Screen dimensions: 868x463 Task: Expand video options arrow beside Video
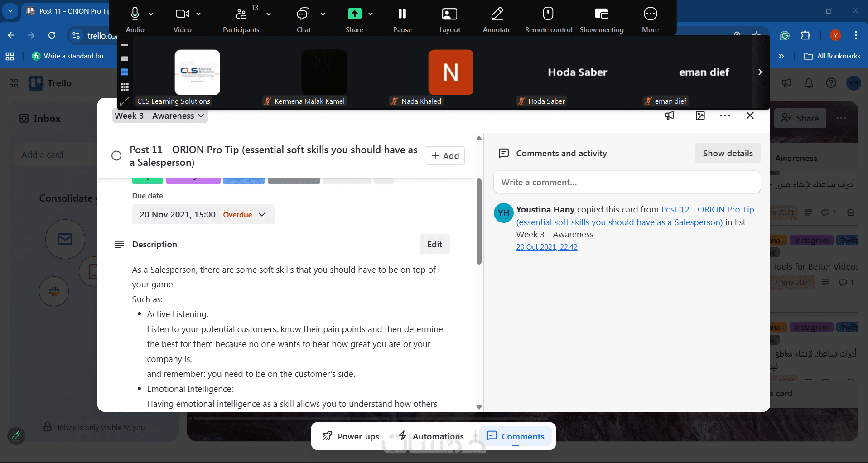(x=198, y=14)
